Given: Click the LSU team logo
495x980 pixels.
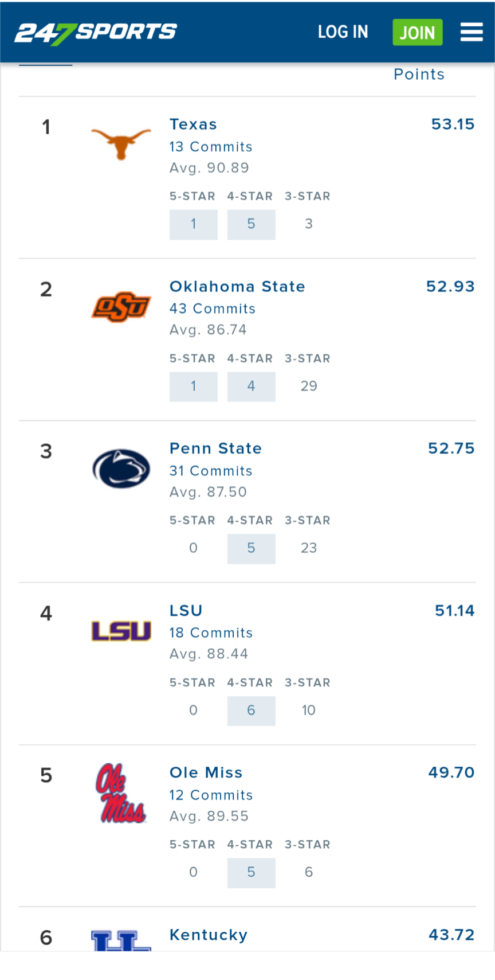Looking at the screenshot, I should [x=121, y=631].
